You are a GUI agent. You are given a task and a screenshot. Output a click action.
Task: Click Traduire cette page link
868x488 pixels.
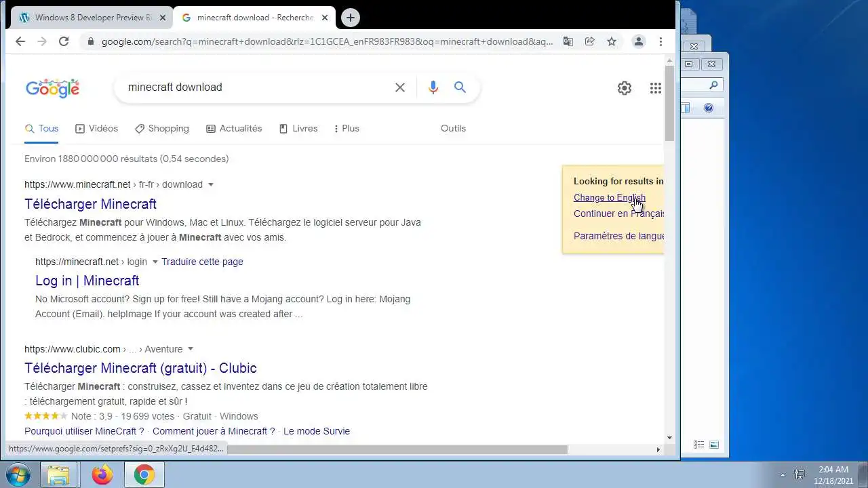click(x=202, y=262)
